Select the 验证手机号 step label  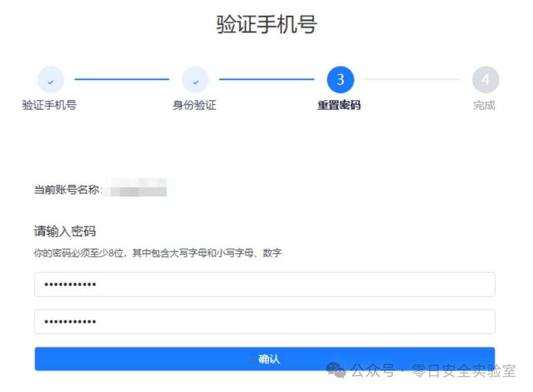coord(49,105)
